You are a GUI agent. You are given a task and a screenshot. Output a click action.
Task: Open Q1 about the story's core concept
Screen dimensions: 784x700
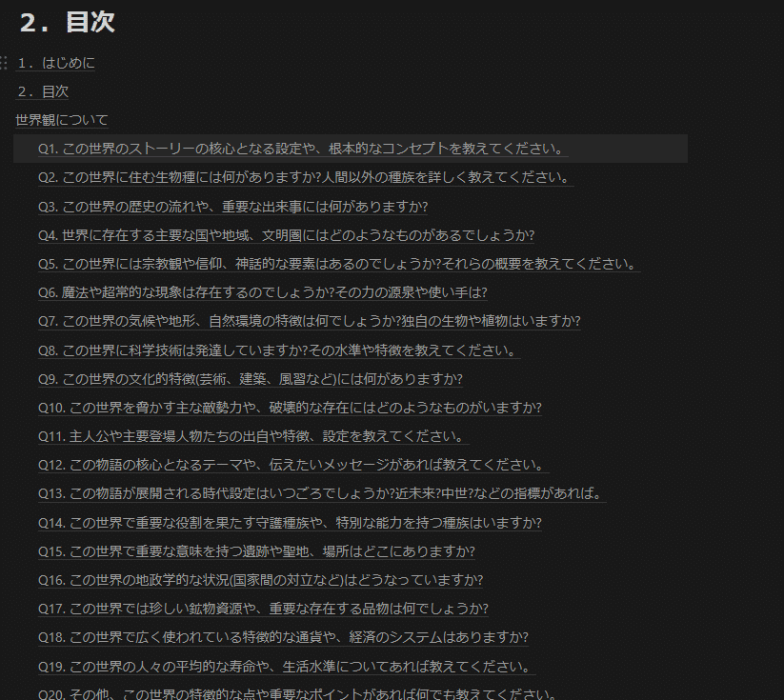303,149
